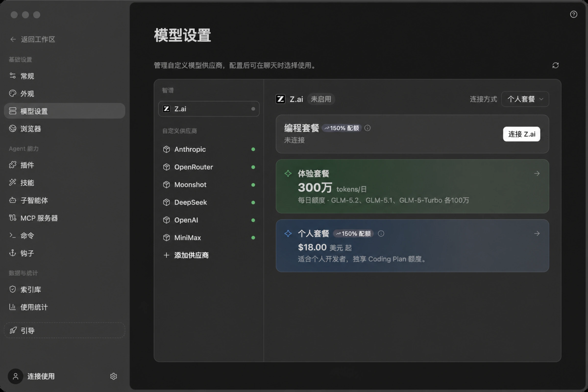The height and width of the screenshot is (392, 588).
Task: Show info icon next to 个人套餐 quota
Action: pyautogui.click(x=381, y=233)
